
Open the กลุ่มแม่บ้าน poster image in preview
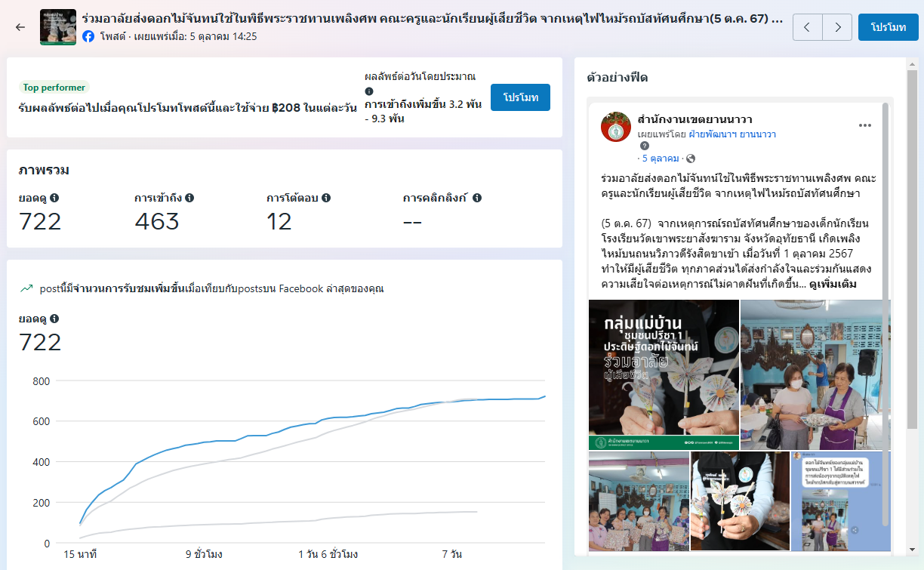664,374
